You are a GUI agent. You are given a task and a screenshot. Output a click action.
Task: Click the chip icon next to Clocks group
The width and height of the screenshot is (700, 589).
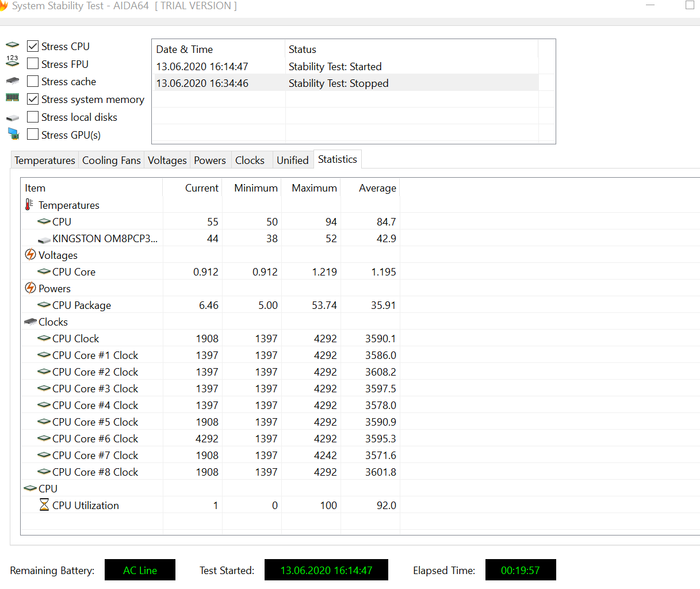pyautogui.click(x=30, y=322)
